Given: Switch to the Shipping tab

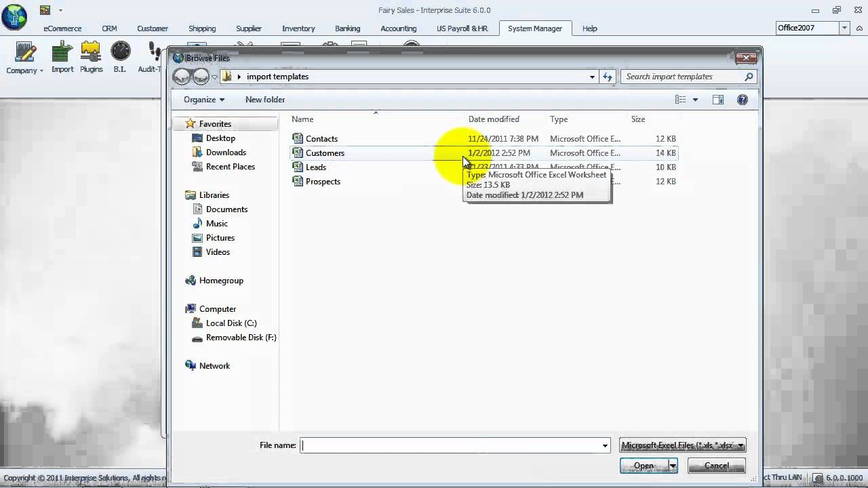Looking at the screenshot, I should [x=202, y=28].
